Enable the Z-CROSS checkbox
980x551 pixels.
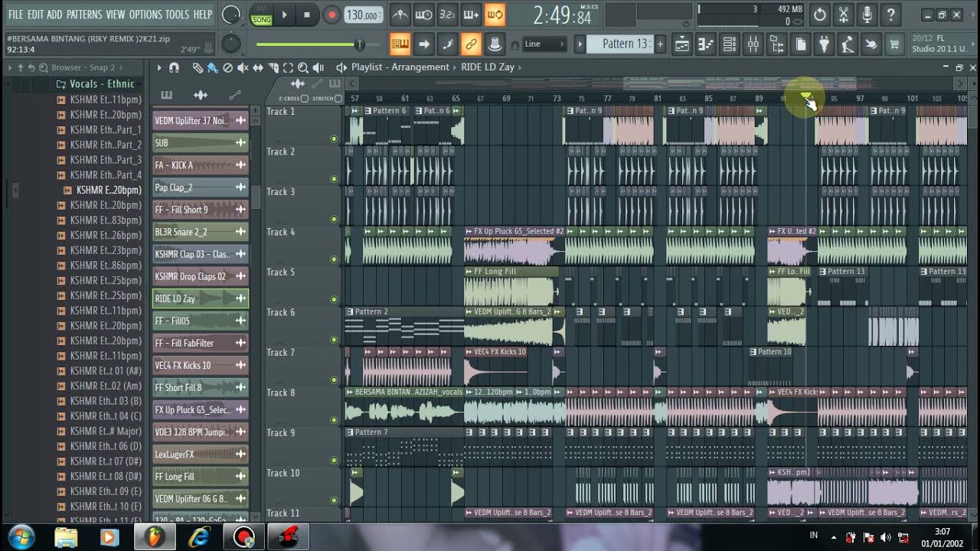click(x=304, y=99)
